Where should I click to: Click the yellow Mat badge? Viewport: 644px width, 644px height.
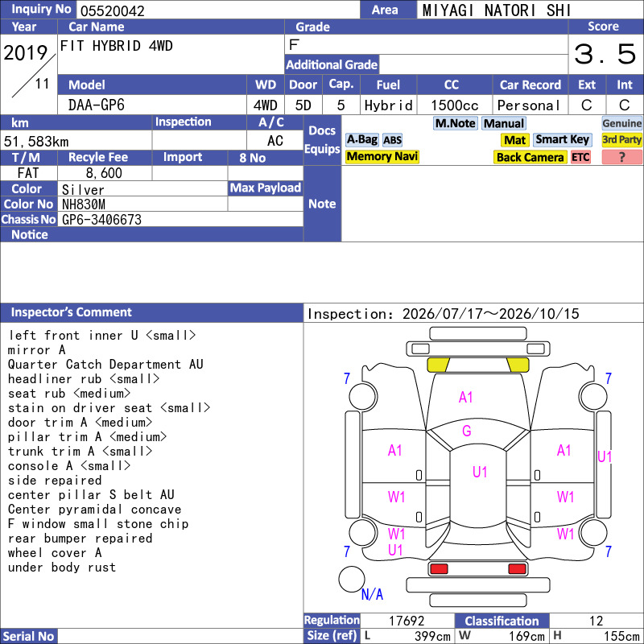[x=514, y=140]
